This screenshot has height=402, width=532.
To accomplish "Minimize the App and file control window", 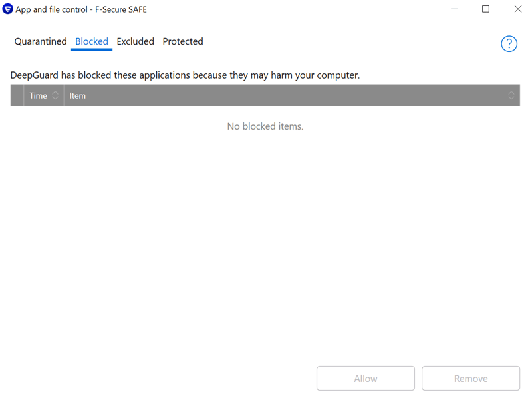I will click(x=454, y=9).
